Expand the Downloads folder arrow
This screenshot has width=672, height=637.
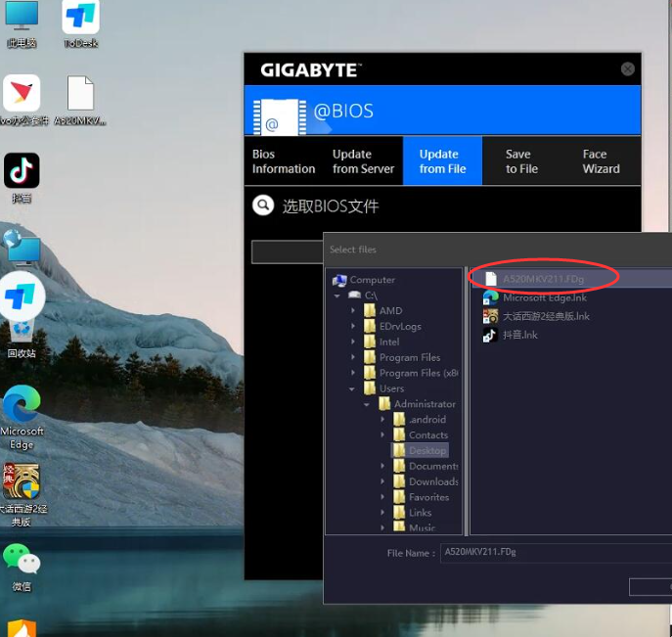point(383,481)
